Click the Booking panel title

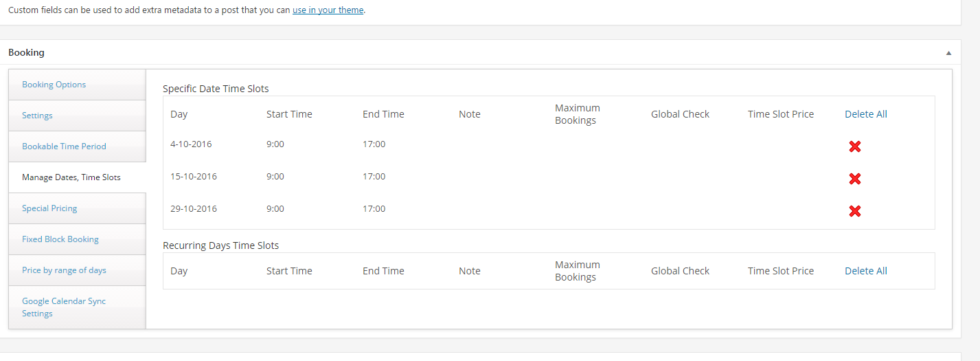coord(26,52)
